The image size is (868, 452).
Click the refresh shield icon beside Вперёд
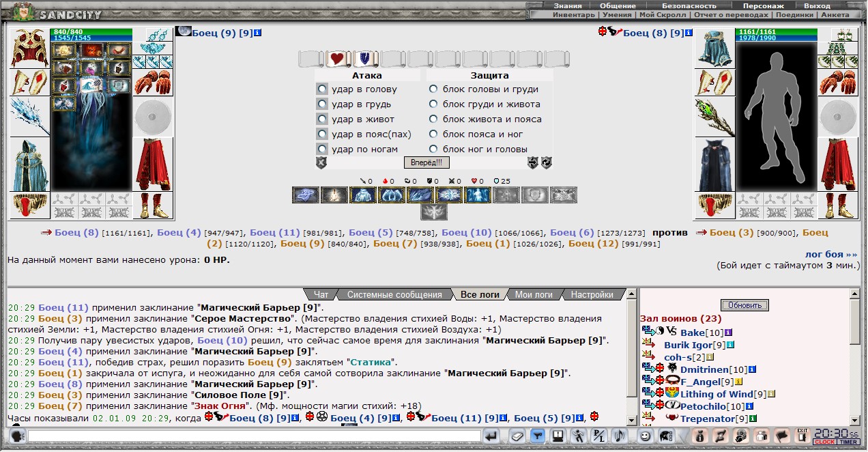click(533, 163)
